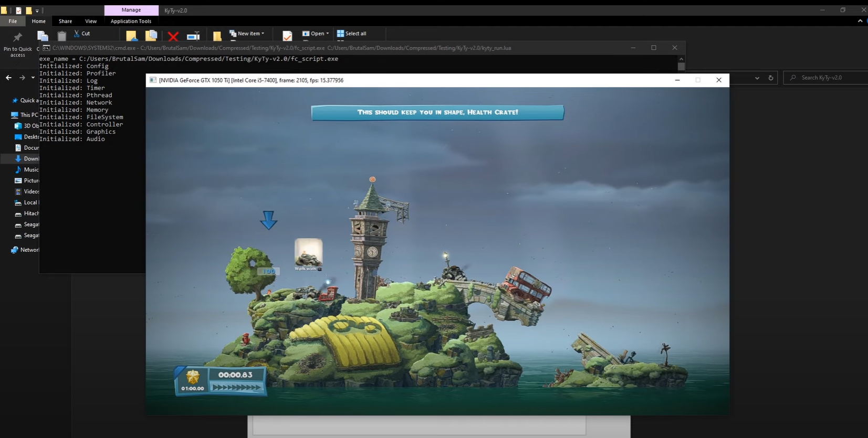Screen dimensions: 868x438
Task: Click the cmd window scrollbar thumb
Action: click(x=681, y=67)
